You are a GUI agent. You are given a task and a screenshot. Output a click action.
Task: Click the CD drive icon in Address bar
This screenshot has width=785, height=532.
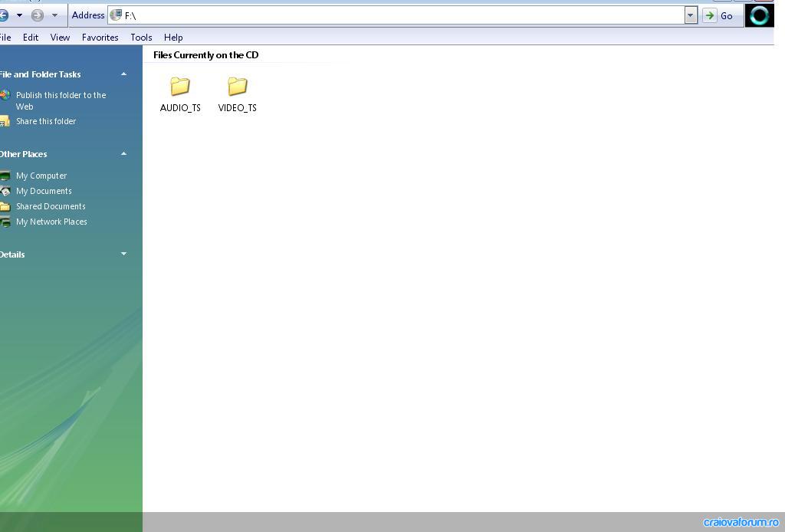(116, 15)
